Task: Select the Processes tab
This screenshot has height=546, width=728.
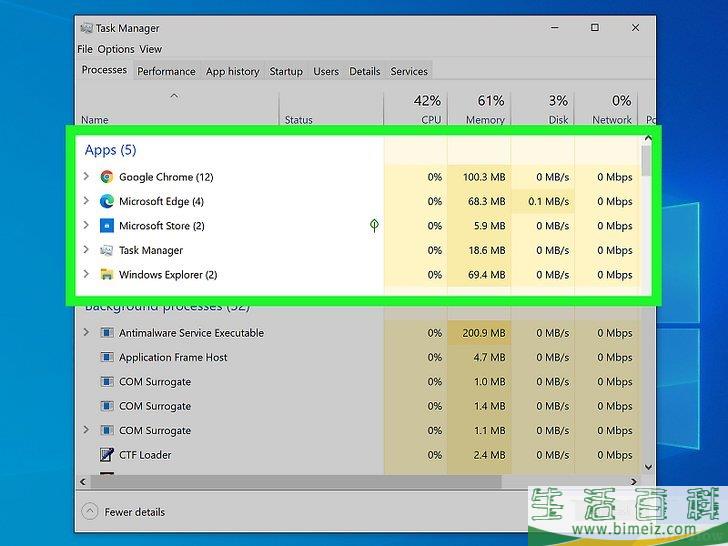Action: (104, 70)
